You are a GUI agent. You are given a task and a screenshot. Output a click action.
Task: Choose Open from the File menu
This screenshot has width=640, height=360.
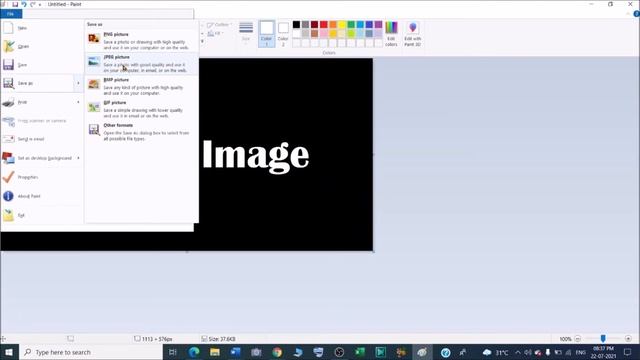pos(42,47)
